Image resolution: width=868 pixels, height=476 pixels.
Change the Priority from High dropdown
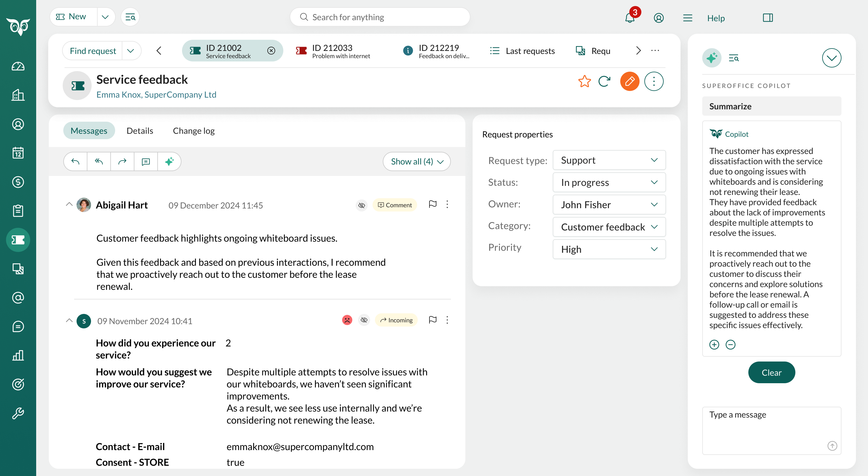[609, 249]
